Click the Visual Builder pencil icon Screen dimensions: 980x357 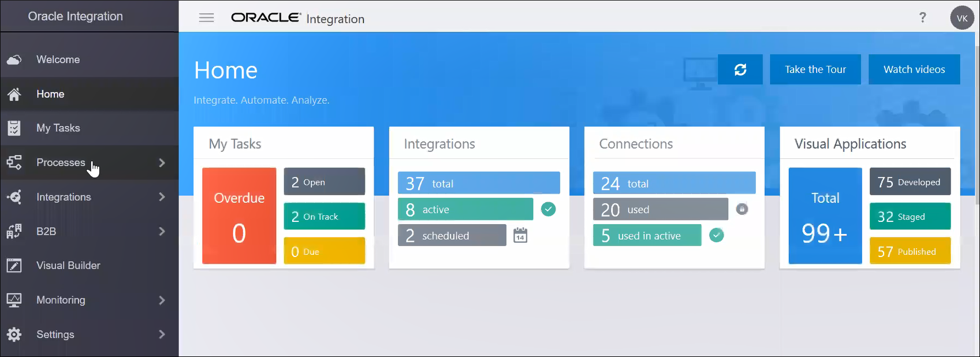click(x=14, y=266)
